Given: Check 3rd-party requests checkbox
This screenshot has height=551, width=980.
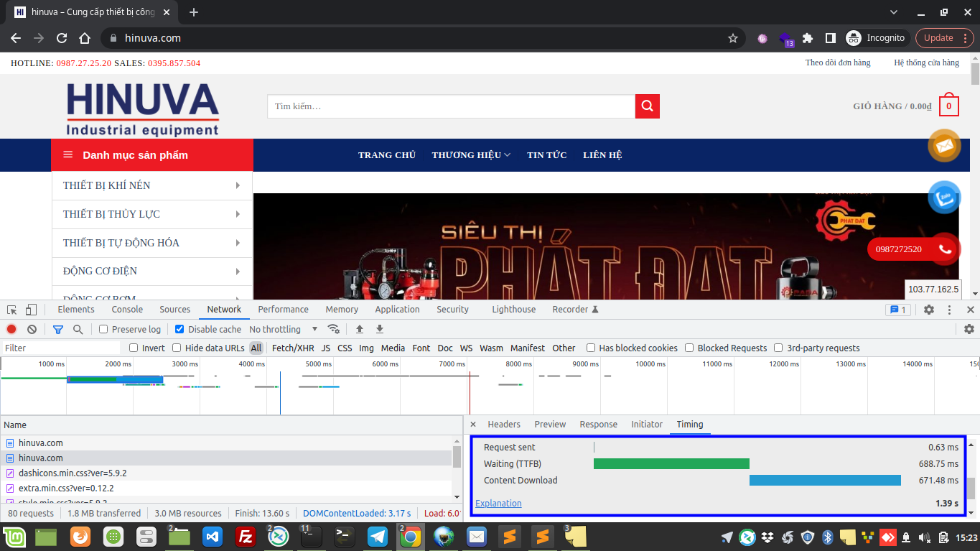Looking at the screenshot, I should 778,348.
